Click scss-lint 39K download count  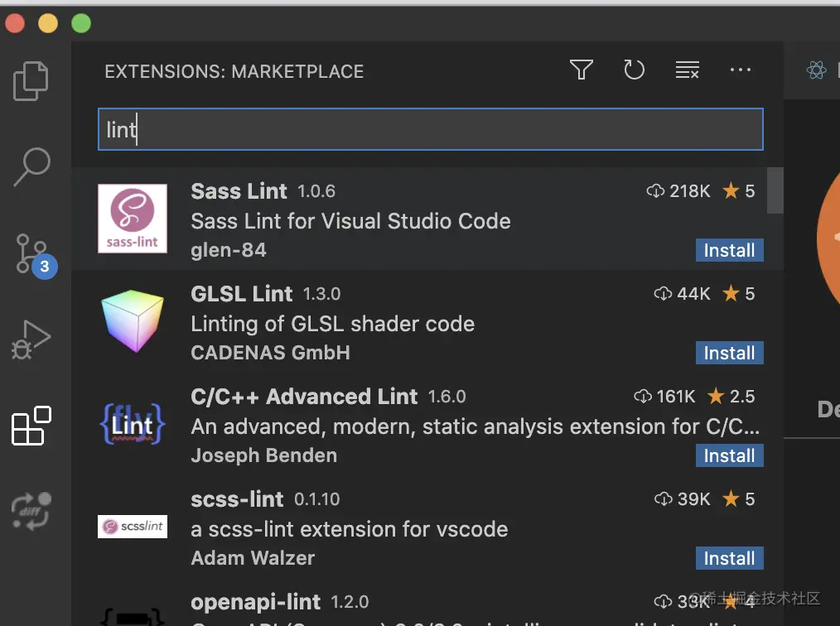pyautogui.click(x=682, y=499)
